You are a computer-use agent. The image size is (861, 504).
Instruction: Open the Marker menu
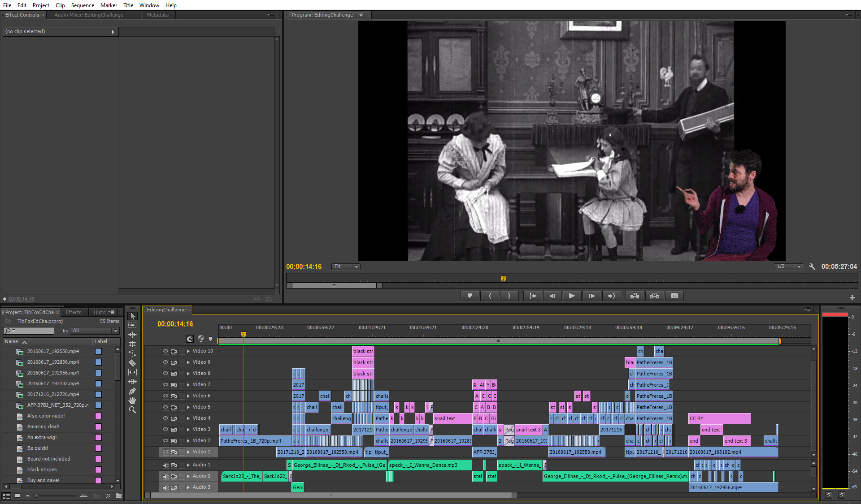click(109, 5)
